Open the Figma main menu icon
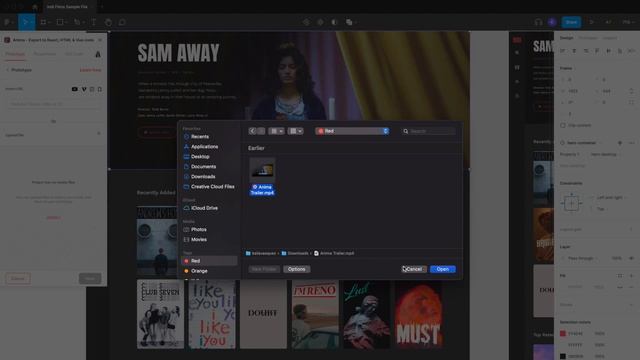Viewport: 640px width, 360px height. click(x=7, y=22)
